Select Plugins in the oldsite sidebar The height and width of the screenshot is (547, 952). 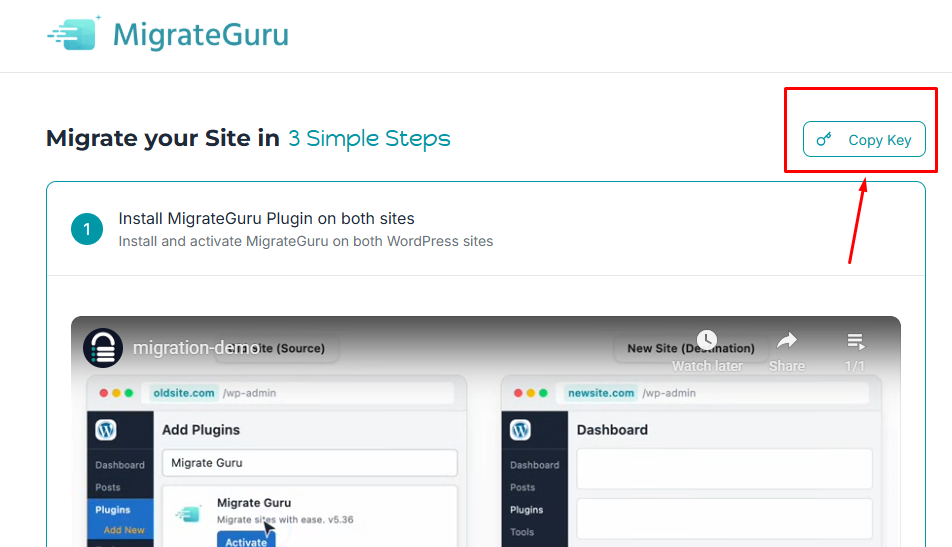113,509
